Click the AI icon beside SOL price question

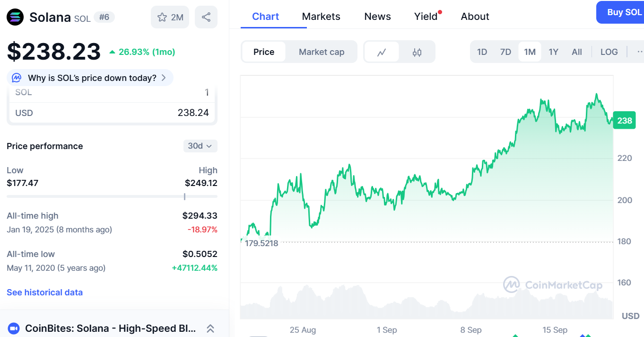17,78
